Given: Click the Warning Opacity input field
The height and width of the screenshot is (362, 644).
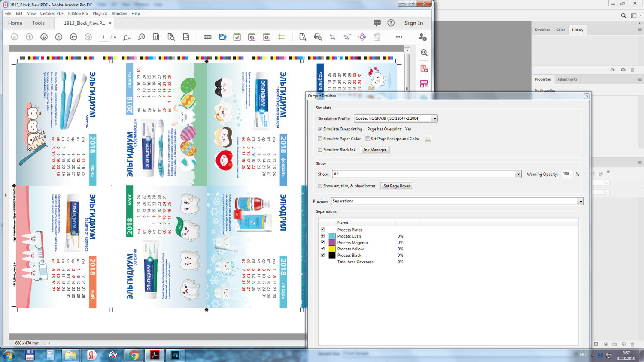Looking at the screenshot, I should [567, 174].
